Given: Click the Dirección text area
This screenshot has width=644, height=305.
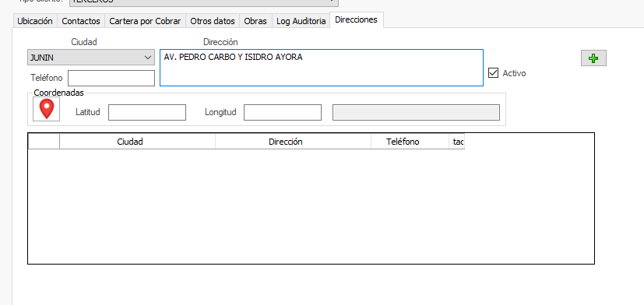Looking at the screenshot, I should point(322,68).
